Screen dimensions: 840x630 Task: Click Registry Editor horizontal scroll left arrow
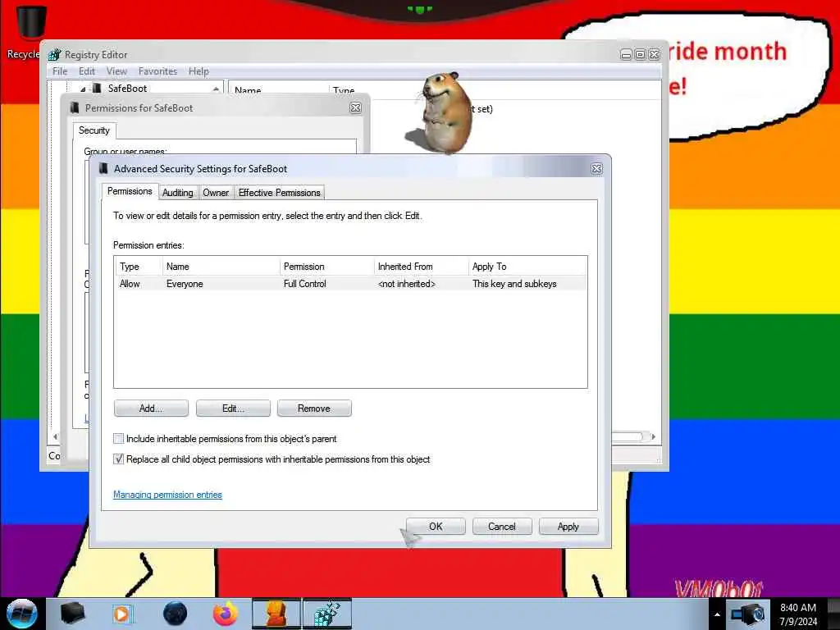pyautogui.click(x=55, y=436)
